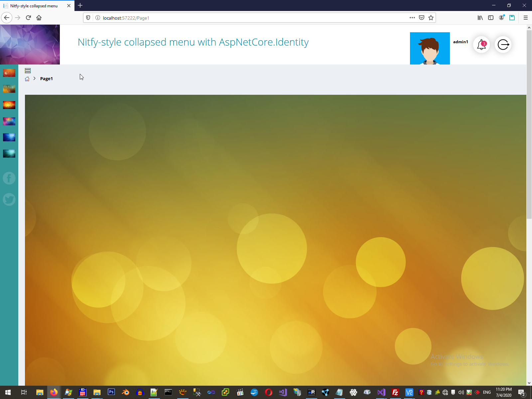The width and height of the screenshot is (532, 399).
Task: Click the logout arrow icon
Action: click(x=503, y=45)
